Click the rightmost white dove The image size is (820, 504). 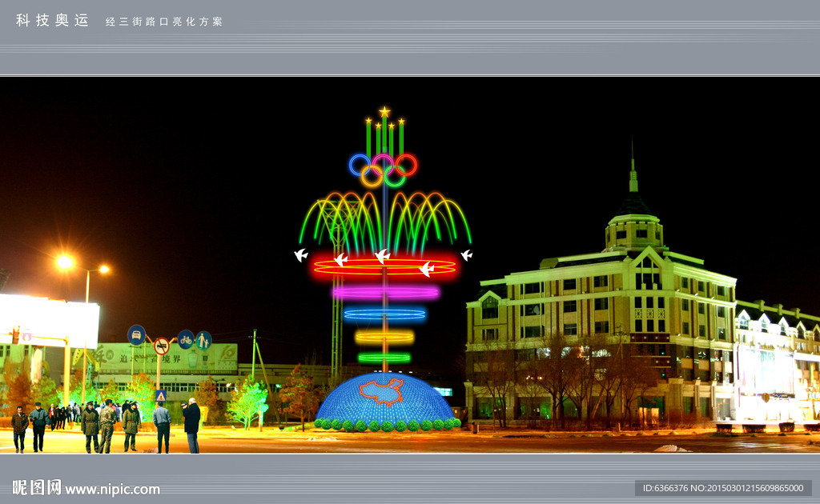(466, 254)
